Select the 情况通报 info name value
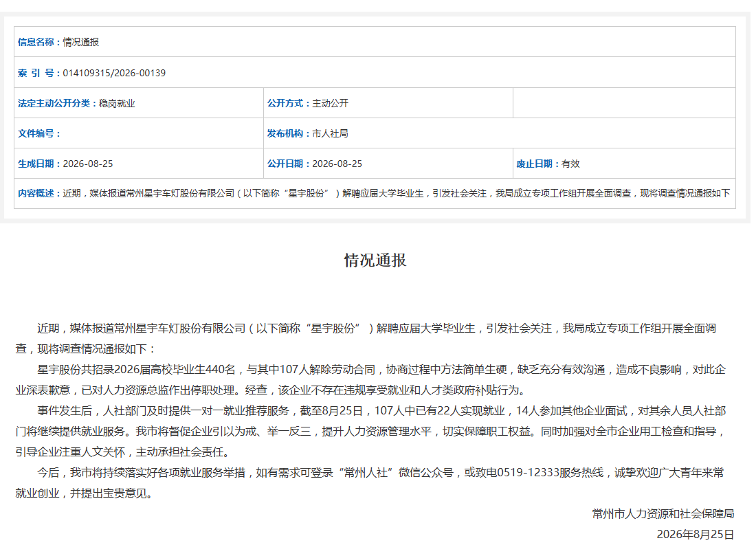The height and width of the screenshot is (545, 756). tap(80, 42)
